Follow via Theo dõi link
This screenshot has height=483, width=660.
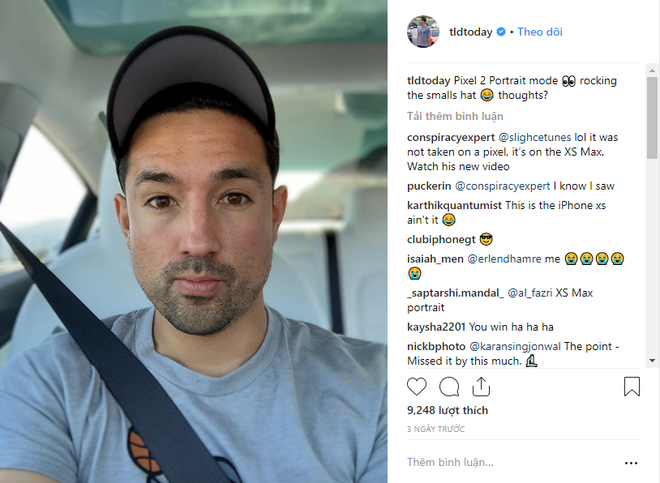(x=540, y=32)
